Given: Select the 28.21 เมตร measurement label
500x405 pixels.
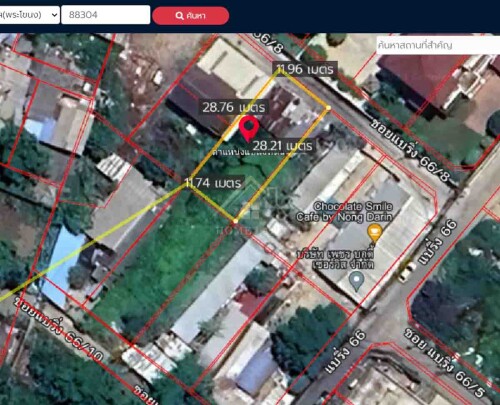Looking at the screenshot, I should click(x=282, y=145).
